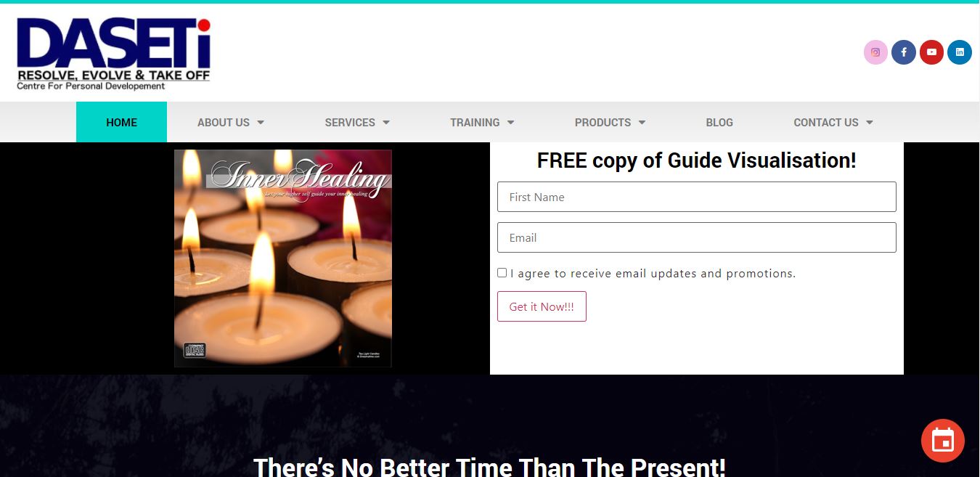Click the agree to receive email updates label
This screenshot has height=477, width=980.
[x=653, y=274]
